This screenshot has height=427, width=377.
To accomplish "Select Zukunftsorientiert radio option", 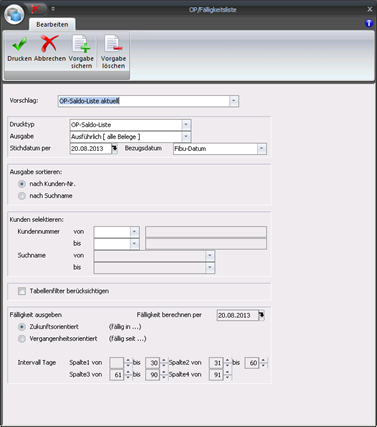I will [22, 327].
